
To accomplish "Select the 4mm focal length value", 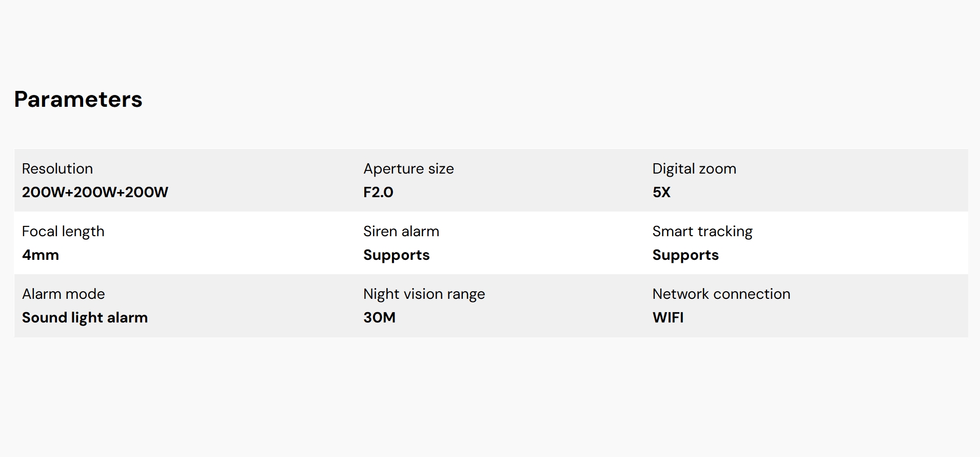I will tap(41, 255).
